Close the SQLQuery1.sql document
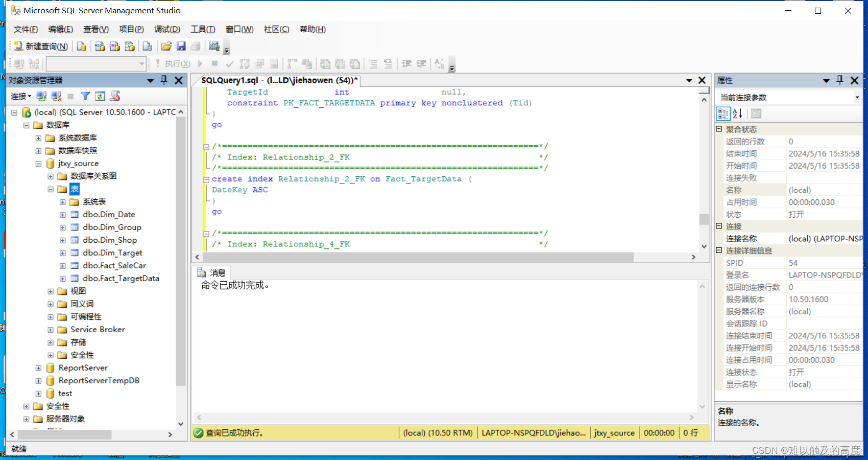Image resolution: width=868 pixels, height=460 pixels. pos(702,80)
